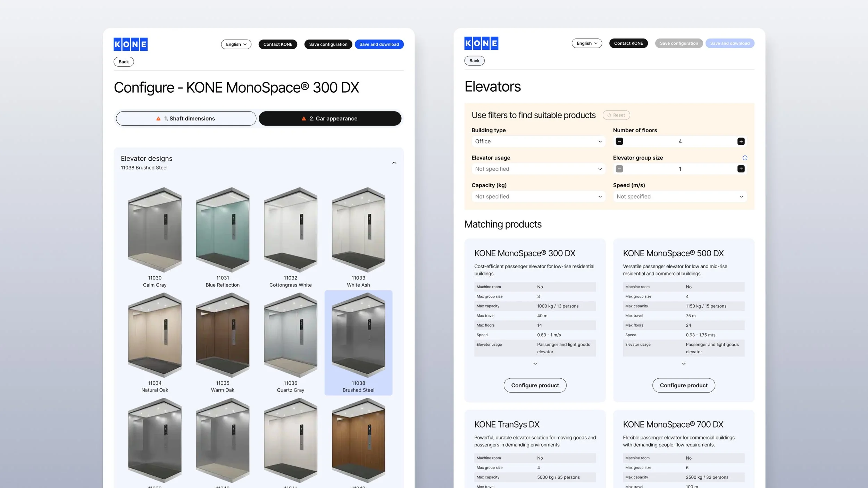Decrease number of floors with minus icon
This screenshot has width=868, height=488.
[x=619, y=141]
